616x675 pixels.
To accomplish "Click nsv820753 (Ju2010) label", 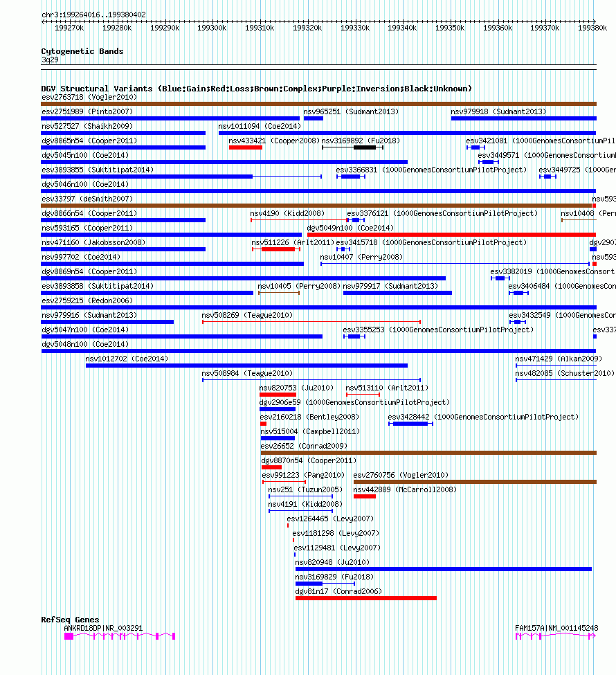I will pos(296,388).
